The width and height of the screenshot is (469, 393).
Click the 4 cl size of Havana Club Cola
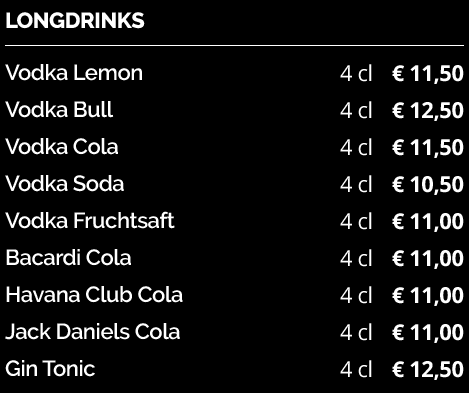[356, 295]
